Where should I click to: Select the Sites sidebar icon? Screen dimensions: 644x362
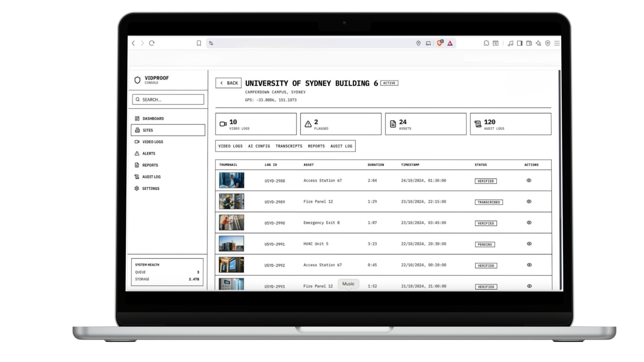(x=148, y=130)
